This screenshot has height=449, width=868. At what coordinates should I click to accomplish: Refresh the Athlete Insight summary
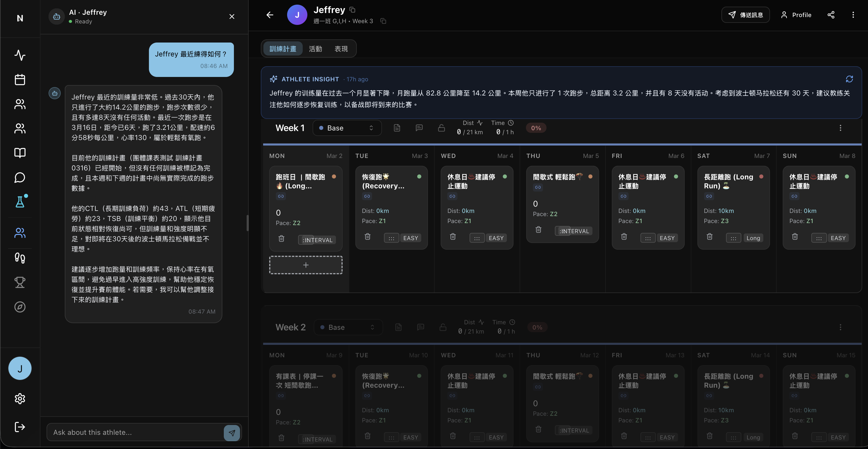click(x=849, y=79)
